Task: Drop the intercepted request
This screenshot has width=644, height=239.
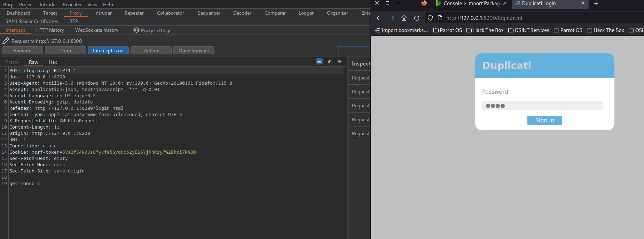Action: [65, 51]
